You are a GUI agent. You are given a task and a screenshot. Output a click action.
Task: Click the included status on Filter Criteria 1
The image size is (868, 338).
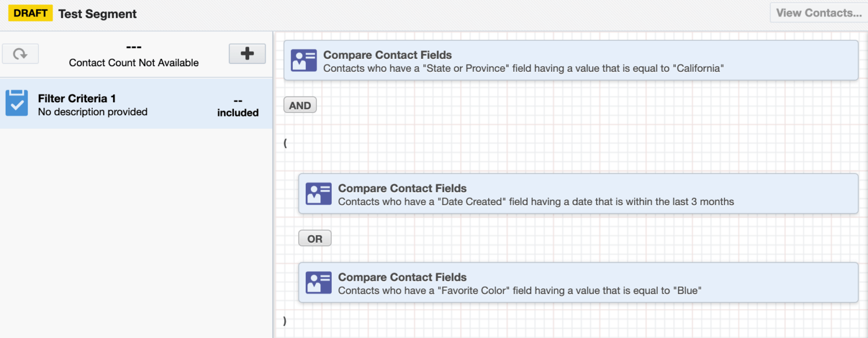click(x=237, y=111)
